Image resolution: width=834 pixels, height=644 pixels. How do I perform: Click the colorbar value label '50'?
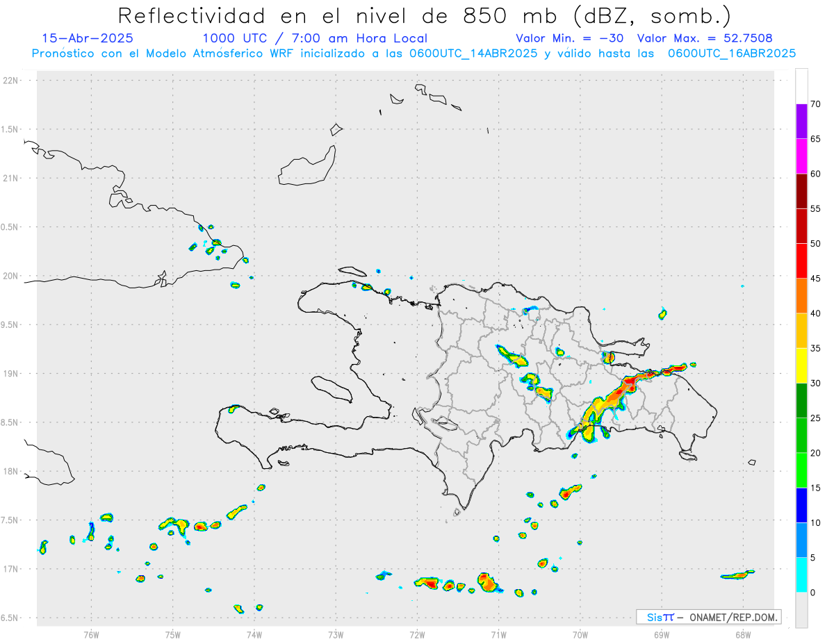[816, 244]
